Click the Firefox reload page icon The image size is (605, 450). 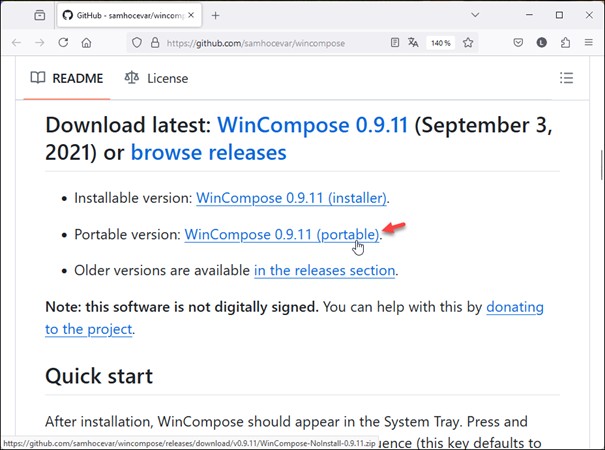(63, 43)
